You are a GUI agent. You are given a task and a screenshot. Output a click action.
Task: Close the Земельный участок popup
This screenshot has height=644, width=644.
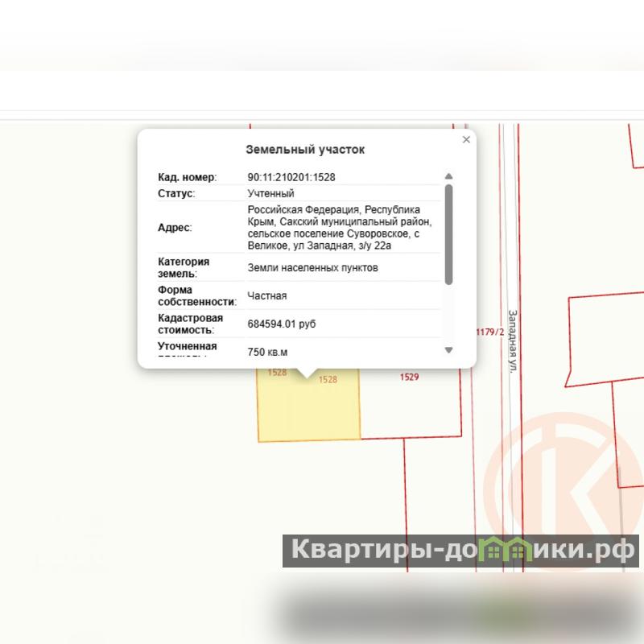coord(466,140)
